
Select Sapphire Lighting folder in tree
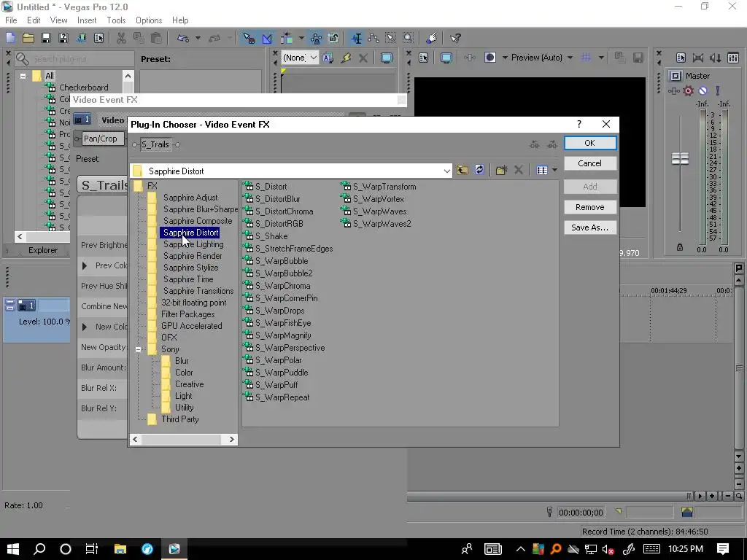click(193, 244)
